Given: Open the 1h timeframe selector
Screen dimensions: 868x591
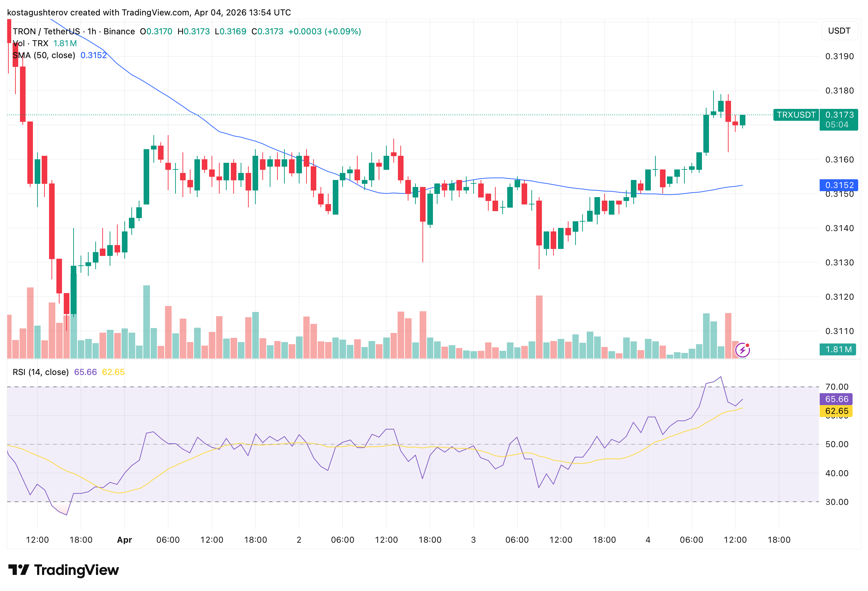Looking at the screenshot, I should pyautogui.click(x=92, y=32).
